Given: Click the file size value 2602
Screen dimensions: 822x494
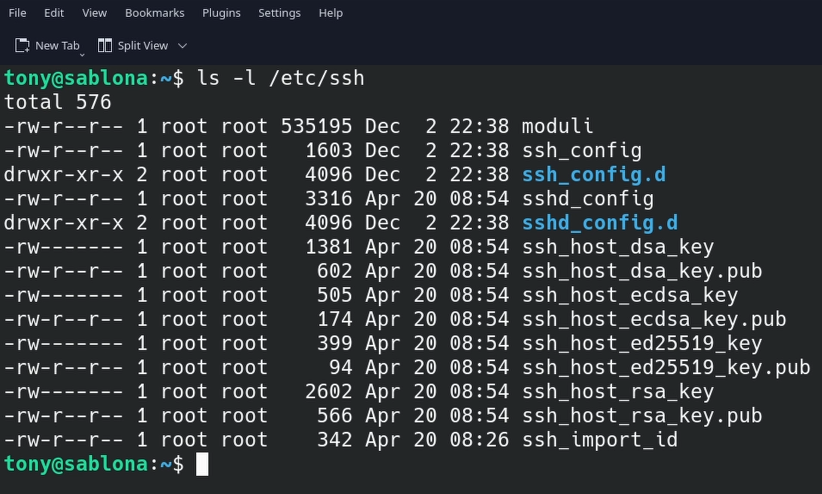Looking at the screenshot, I should coord(329,392).
